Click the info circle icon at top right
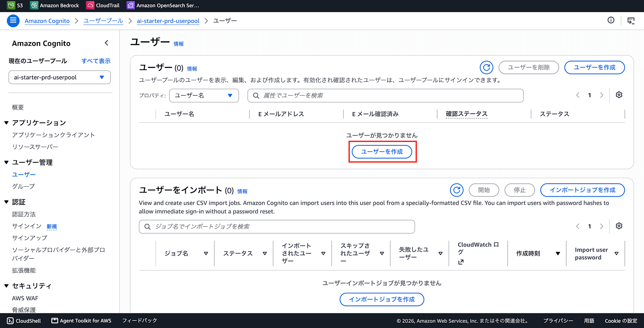The width and height of the screenshot is (644, 328). click(x=611, y=20)
